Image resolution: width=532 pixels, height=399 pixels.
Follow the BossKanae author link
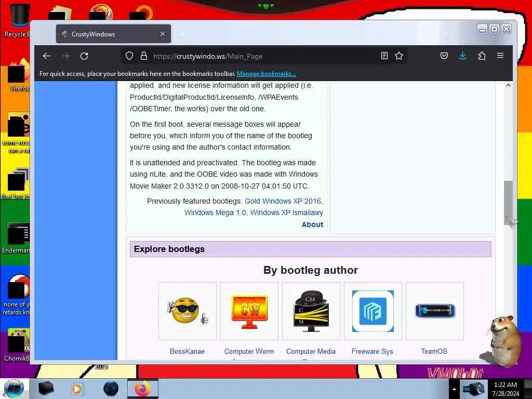[x=187, y=352]
